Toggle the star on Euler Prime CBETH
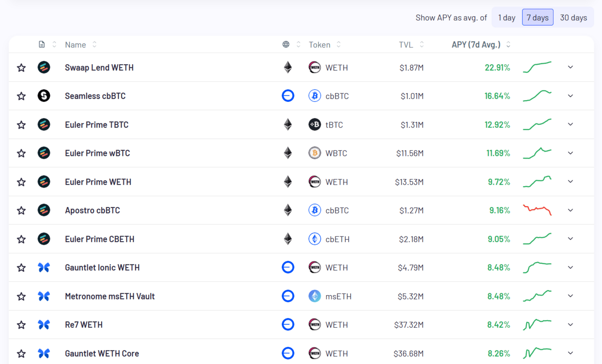This screenshot has height=364, width=602. (21, 239)
